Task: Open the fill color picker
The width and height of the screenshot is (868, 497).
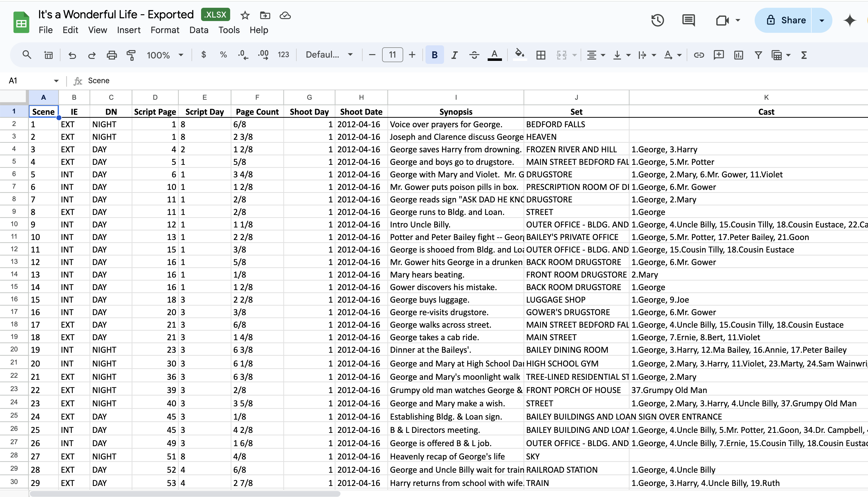Action: [x=519, y=55]
